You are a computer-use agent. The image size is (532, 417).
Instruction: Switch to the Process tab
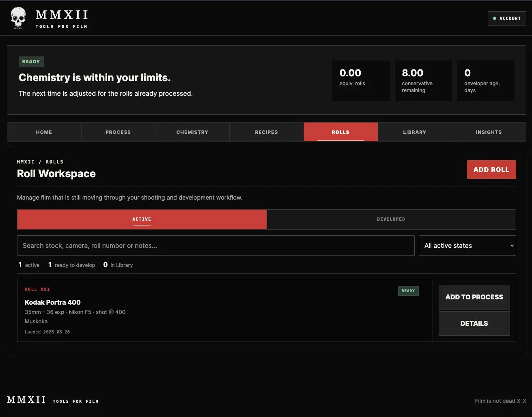pyautogui.click(x=118, y=132)
